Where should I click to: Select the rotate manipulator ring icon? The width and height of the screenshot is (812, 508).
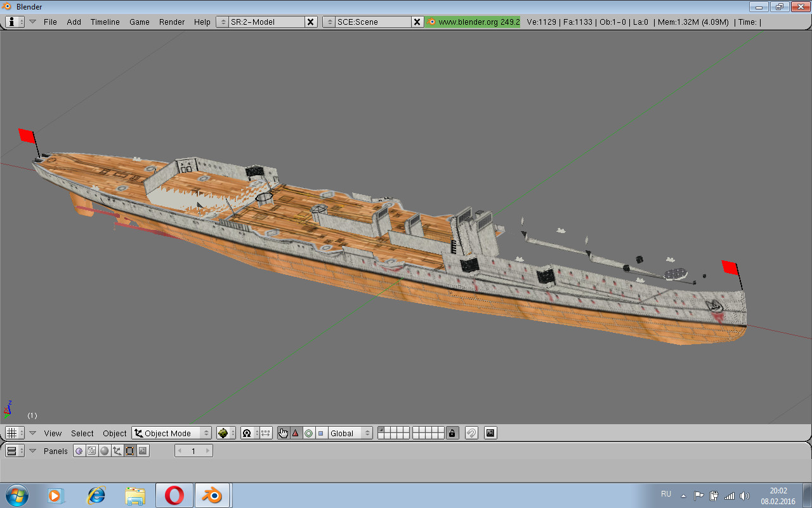pyautogui.click(x=308, y=433)
